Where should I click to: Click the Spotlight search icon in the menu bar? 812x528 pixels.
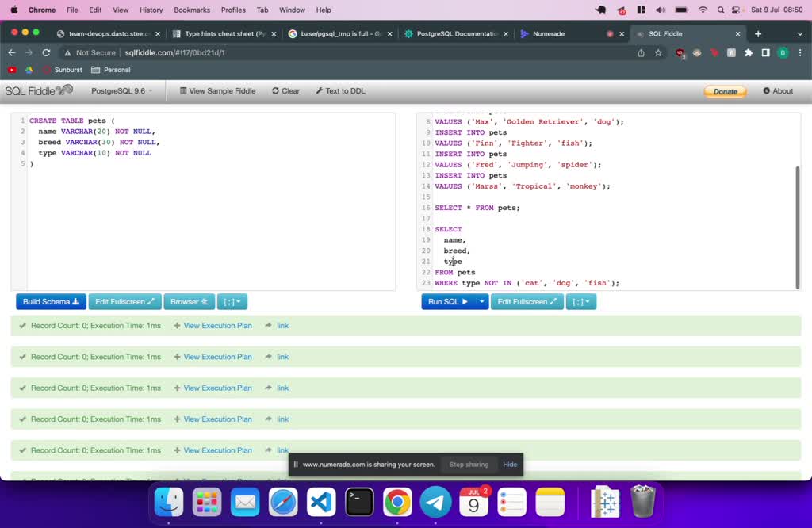[x=721, y=10]
